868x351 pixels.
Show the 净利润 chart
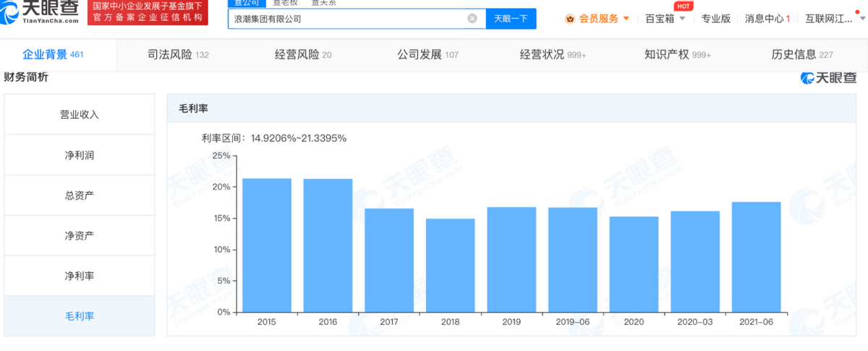pyautogui.click(x=80, y=155)
